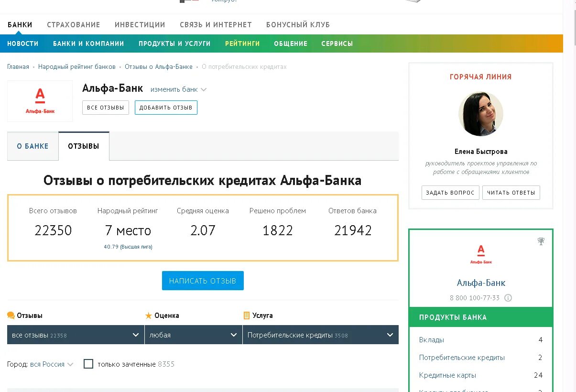Select СЕРВИСЫ in the navigation bar

(337, 44)
